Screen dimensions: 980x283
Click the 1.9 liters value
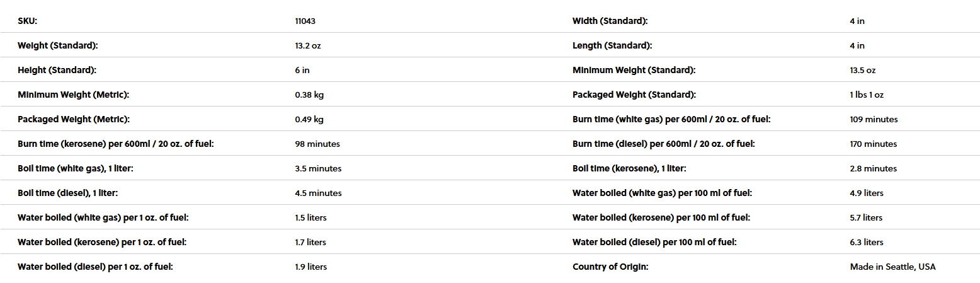(311, 267)
